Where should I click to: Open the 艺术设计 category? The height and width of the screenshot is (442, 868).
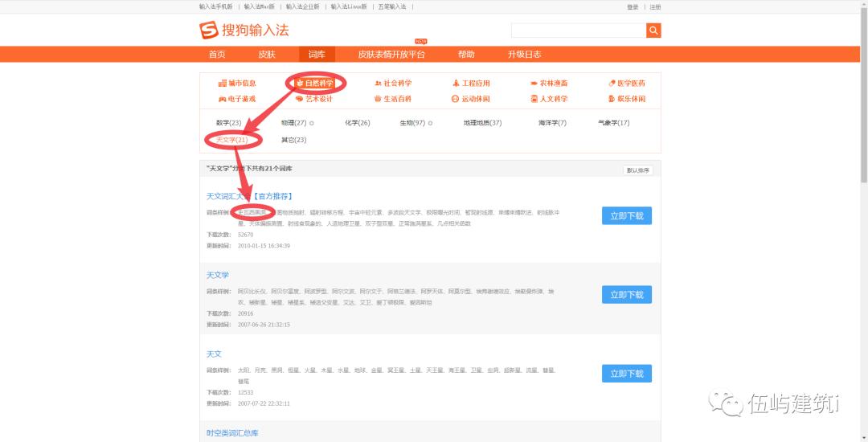click(x=314, y=99)
